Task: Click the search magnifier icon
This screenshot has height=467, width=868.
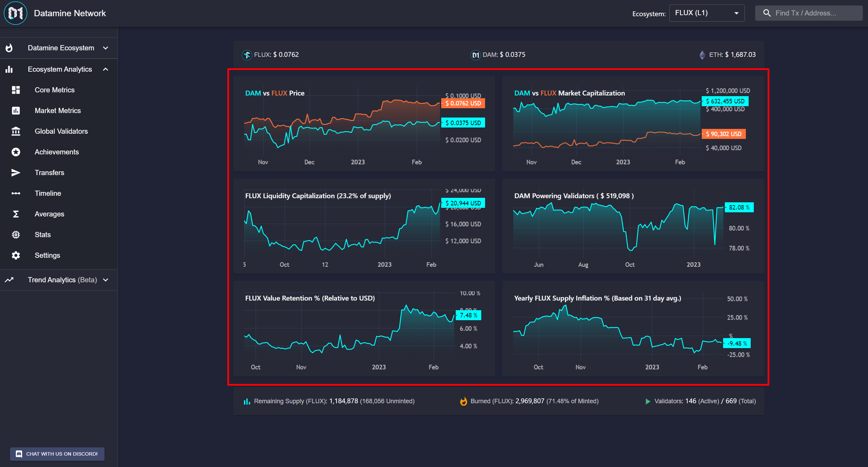Action: coord(767,13)
